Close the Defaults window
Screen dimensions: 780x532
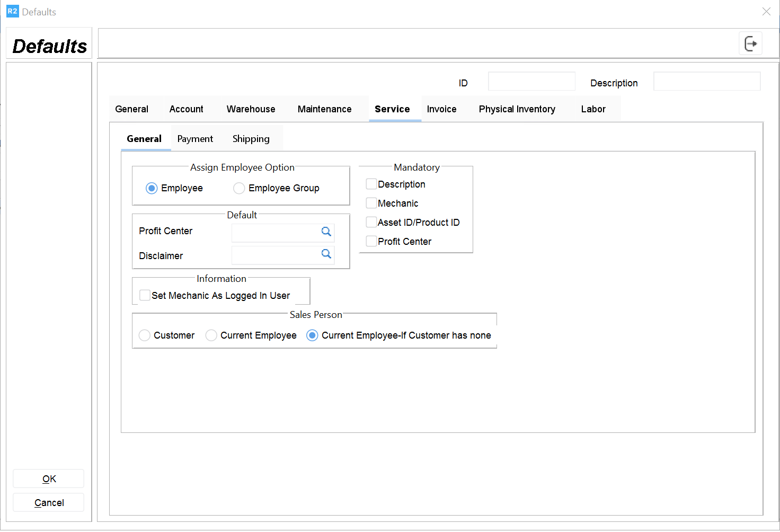pos(766,12)
